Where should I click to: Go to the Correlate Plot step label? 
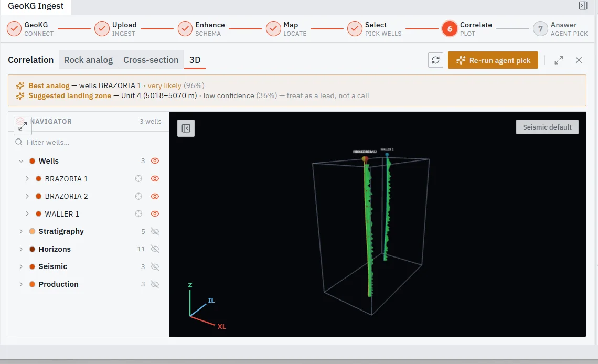click(x=476, y=29)
